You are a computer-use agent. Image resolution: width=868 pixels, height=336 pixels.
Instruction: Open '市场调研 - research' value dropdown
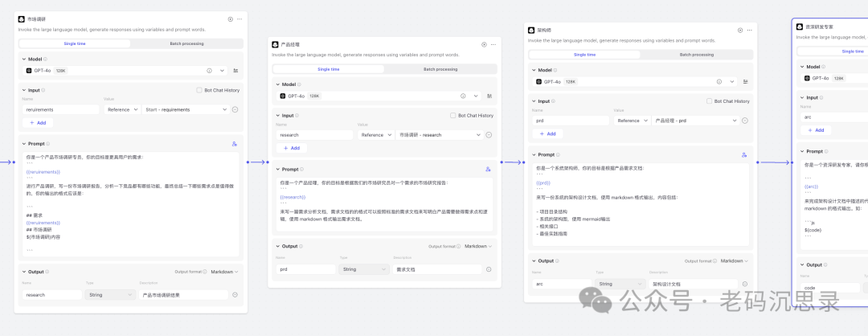pos(439,134)
